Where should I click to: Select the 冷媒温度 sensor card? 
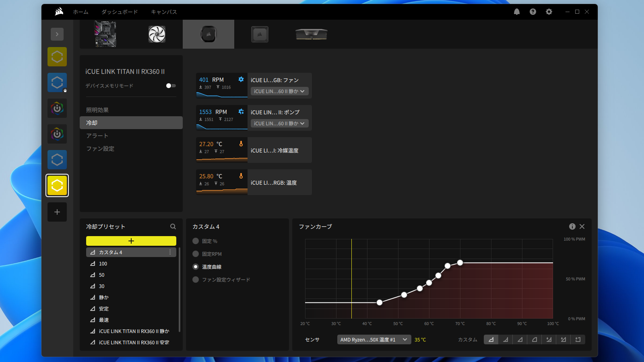tap(254, 150)
